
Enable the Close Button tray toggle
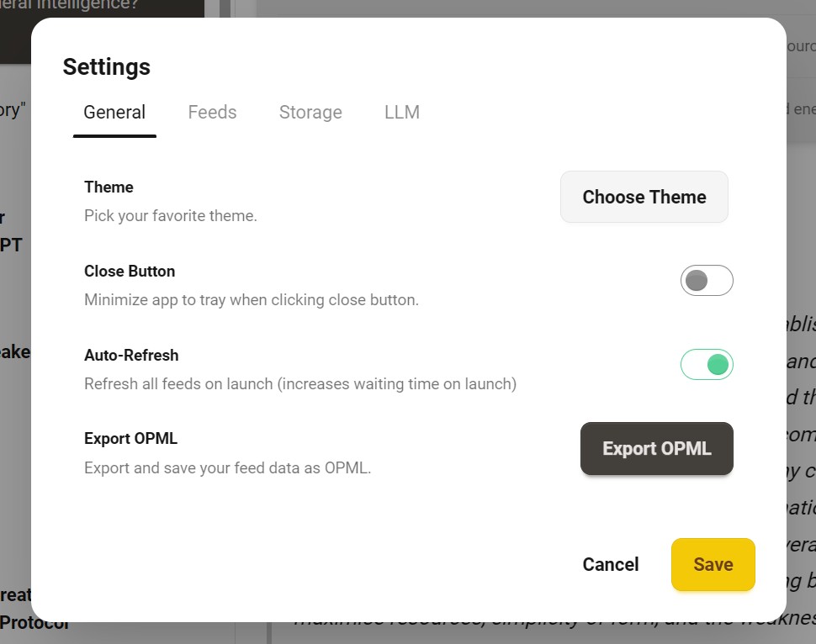tap(707, 281)
